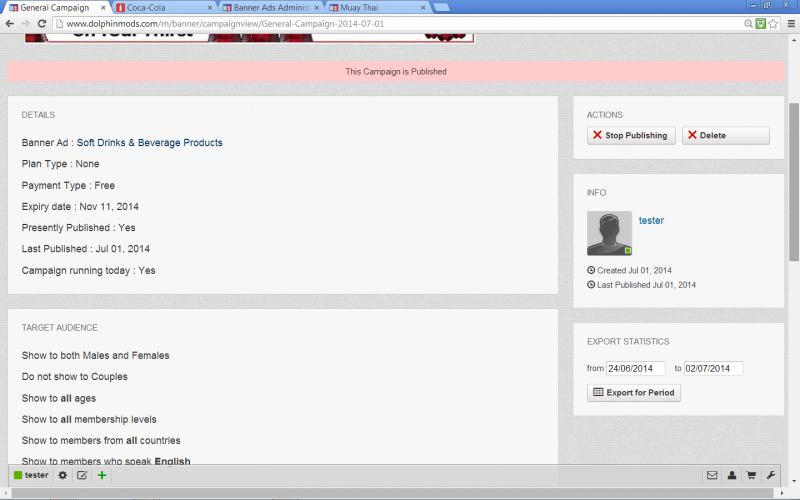Viewport: 800px width, 500px height.
Task: Click 'Show to both Males and Females' text
Action: pyautogui.click(x=95, y=356)
